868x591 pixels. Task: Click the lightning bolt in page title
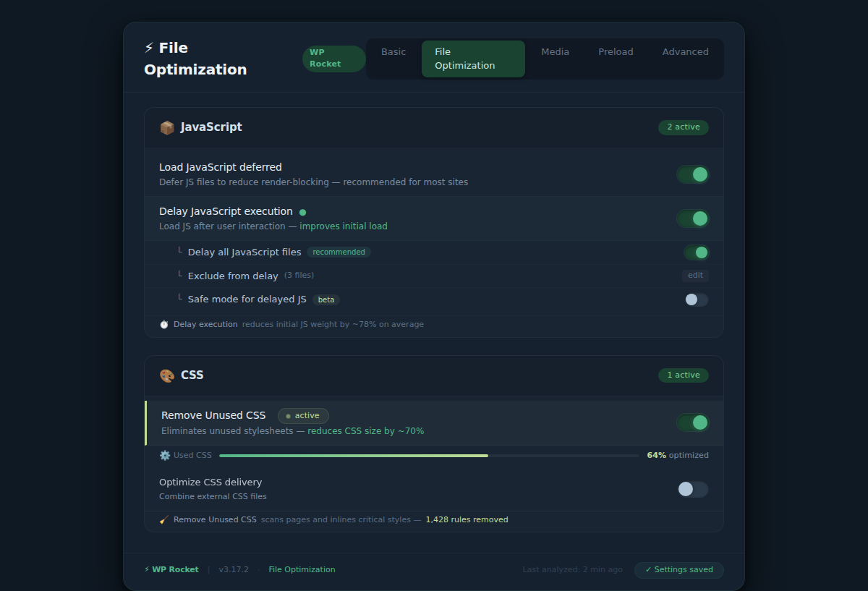pyautogui.click(x=149, y=48)
